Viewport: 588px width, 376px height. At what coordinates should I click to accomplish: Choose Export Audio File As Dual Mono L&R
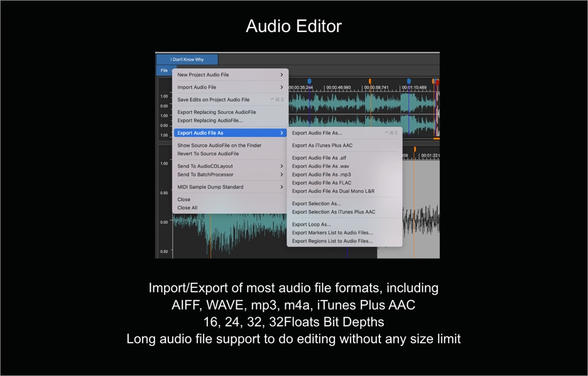pyautogui.click(x=333, y=191)
